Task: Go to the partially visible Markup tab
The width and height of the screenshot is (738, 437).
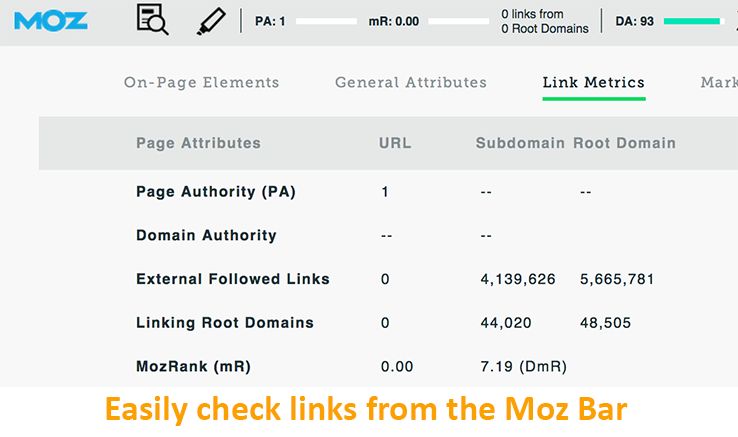Action: tap(719, 83)
